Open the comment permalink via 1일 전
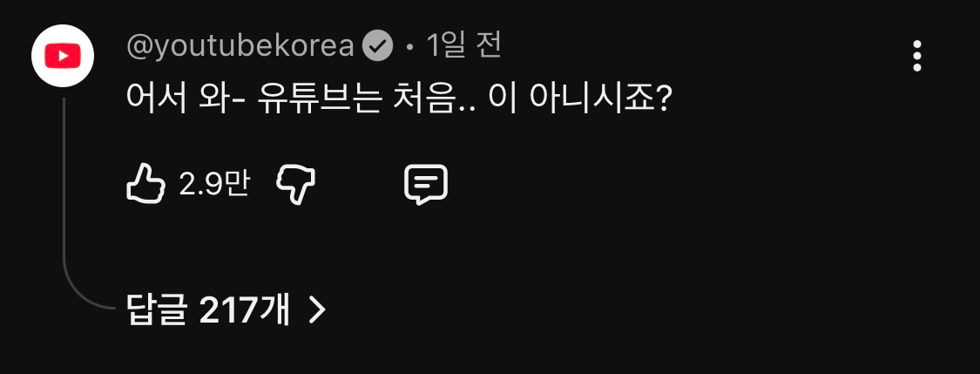 463,46
